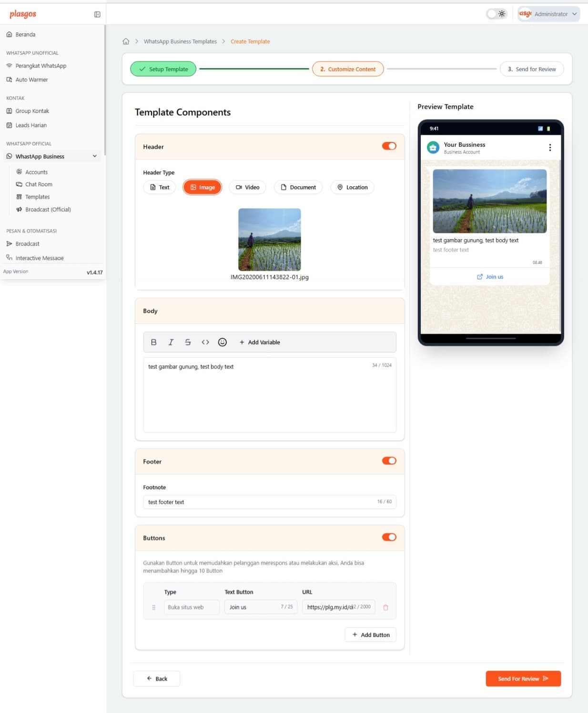Disable the Buttons component

[389, 537]
